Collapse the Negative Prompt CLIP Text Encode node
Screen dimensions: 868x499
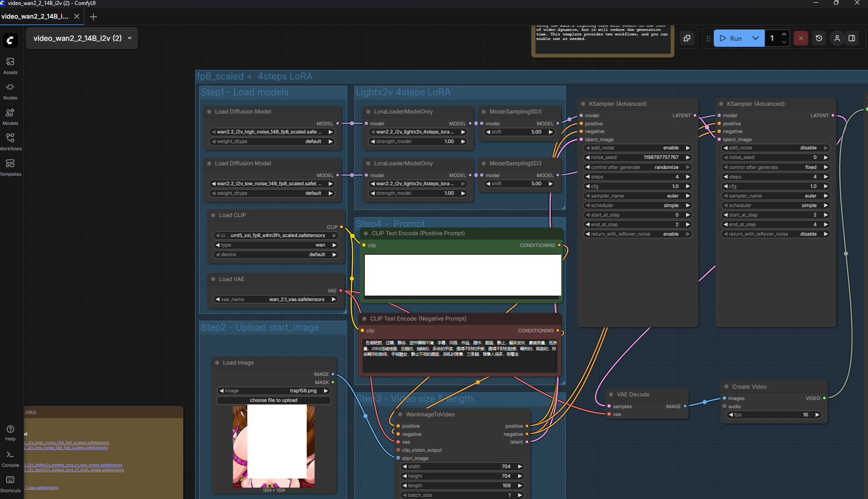coord(364,319)
